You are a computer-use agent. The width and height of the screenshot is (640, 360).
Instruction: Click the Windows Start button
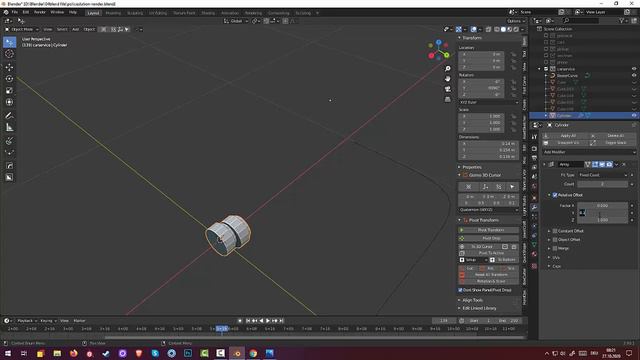coord(8,353)
